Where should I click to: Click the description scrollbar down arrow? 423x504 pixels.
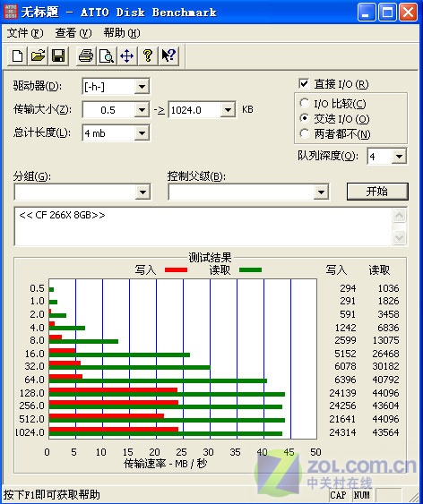tap(399, 237)
